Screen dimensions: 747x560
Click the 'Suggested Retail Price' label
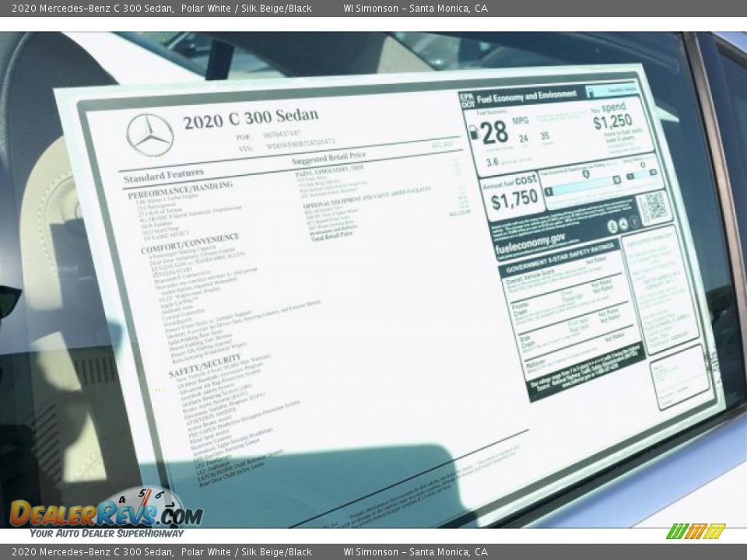(328, 158)
